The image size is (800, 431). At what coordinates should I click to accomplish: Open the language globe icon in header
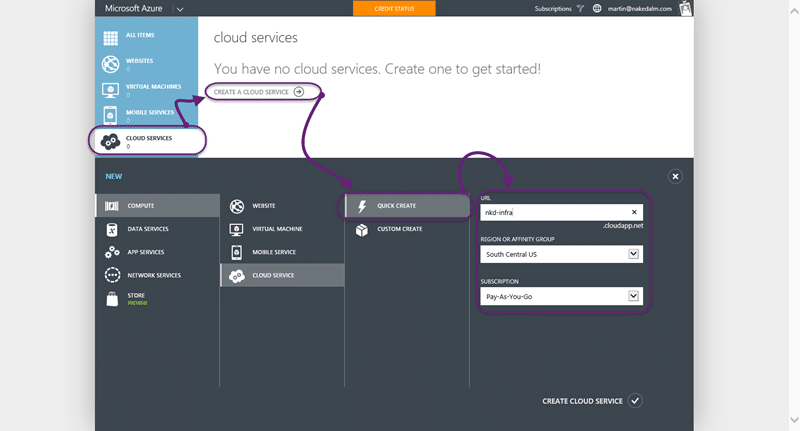pos(597,8)
